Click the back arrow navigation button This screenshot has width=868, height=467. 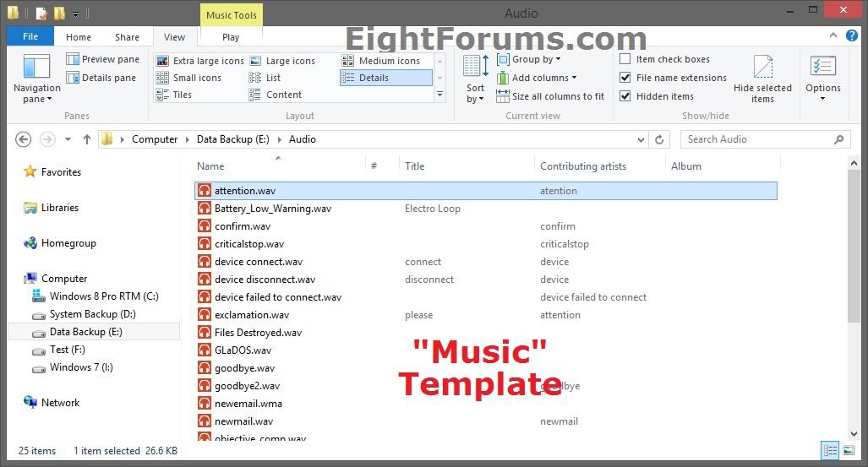pos(24,139)
